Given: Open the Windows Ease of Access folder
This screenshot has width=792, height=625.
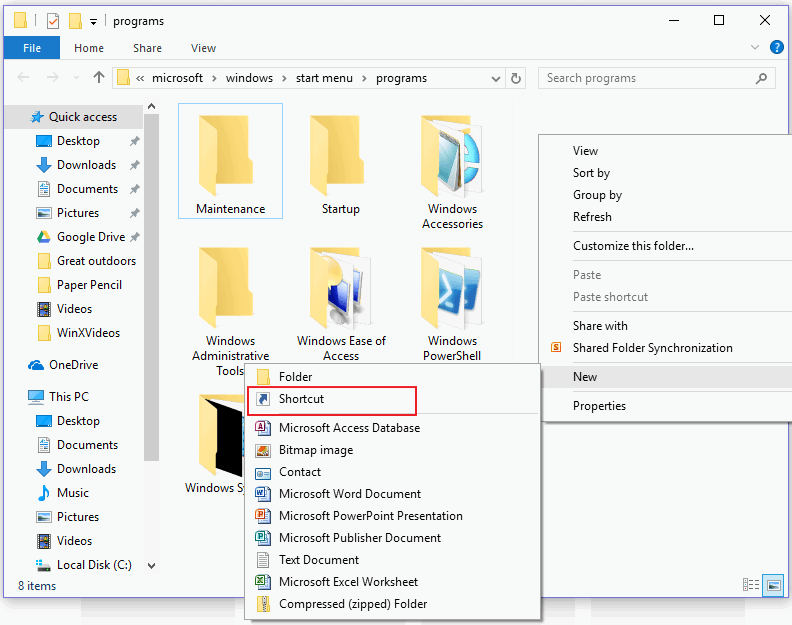Looking at the screenshot, I should [341, 303].
